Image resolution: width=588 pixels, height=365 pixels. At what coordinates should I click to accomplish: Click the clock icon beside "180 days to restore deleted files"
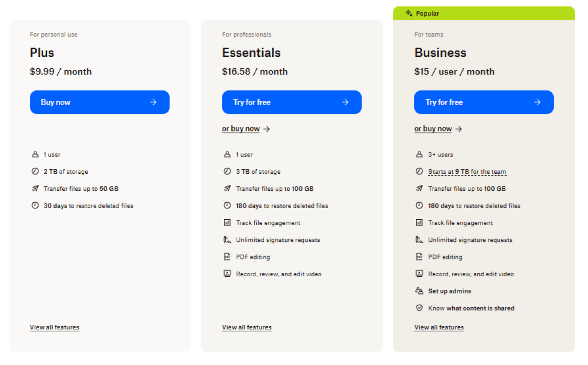(x=227, y=206)
